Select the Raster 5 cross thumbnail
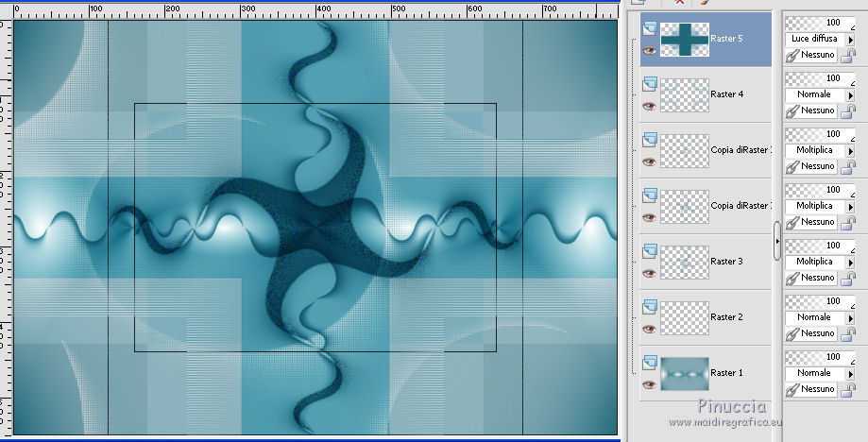This screenshot has width=868, height=442. pyautogui.click(x=685, y=40)
